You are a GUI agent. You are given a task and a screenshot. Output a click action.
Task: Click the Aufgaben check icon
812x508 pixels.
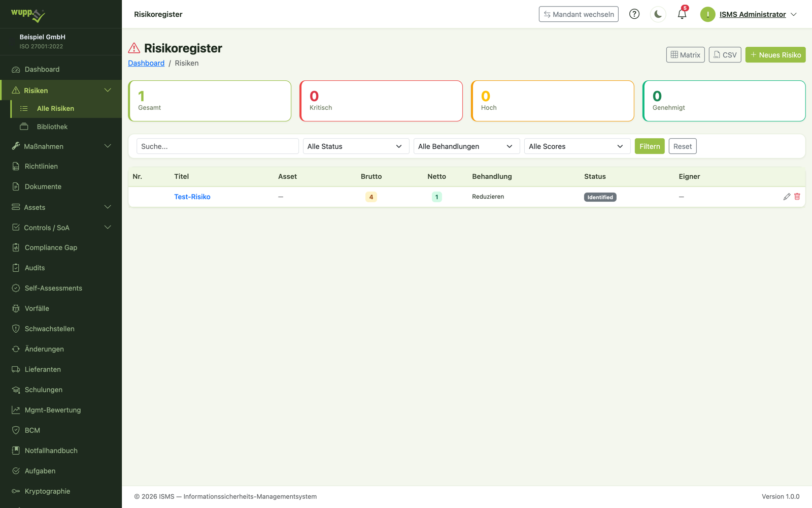coord(16,471)
